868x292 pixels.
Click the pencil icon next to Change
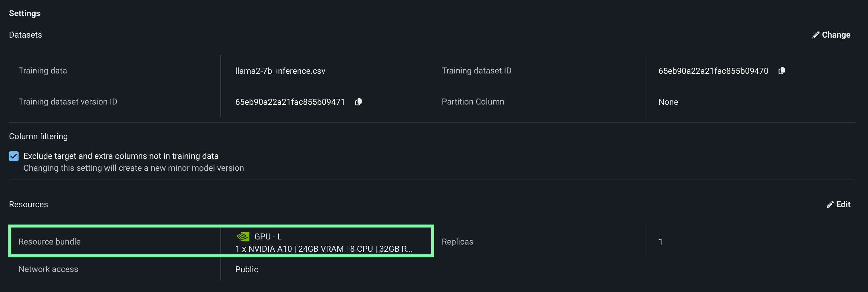click(815, 35)
